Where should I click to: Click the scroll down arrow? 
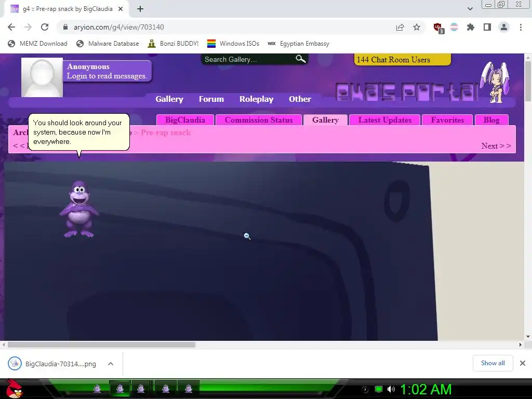tap(528, 337)
